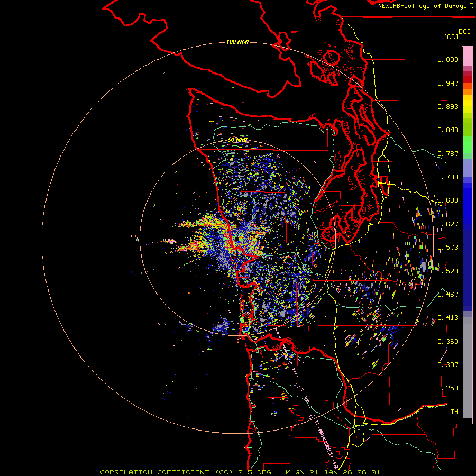Click the 50 NMI range ring label
The height and width of the screenshot is (476, 476).
pyautogui.click(x=237, y=140)
